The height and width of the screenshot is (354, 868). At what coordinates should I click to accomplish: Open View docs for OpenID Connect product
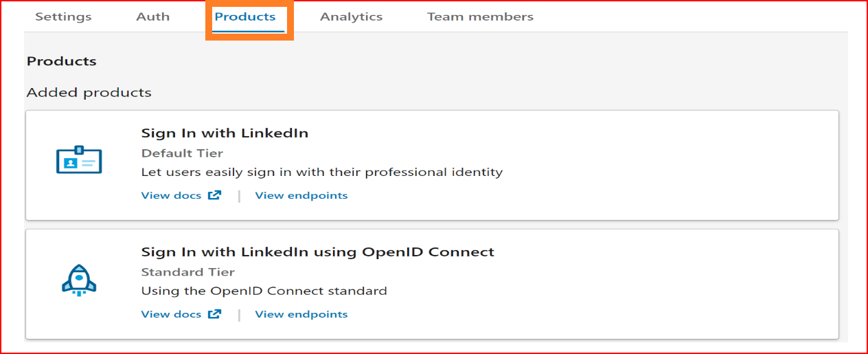[171, 314]
